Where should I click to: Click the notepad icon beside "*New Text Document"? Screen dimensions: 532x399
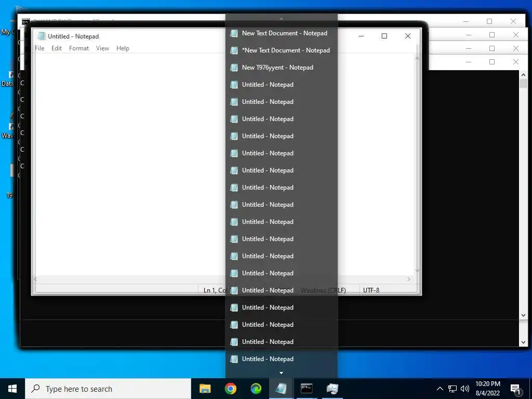(x=234, y=50)
